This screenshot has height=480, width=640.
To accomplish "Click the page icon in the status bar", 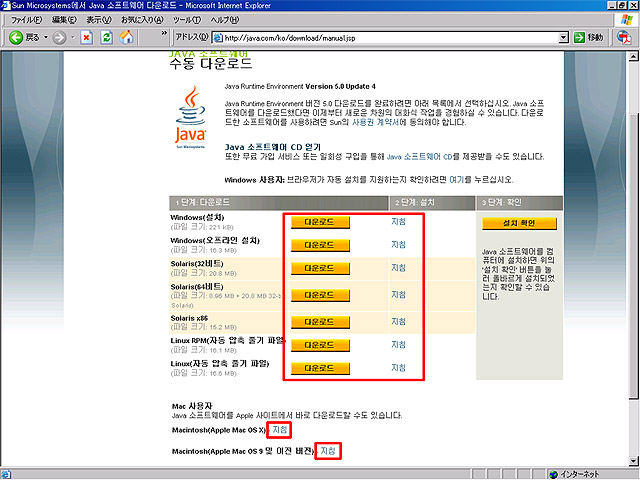I will click(x=6, y=474).
